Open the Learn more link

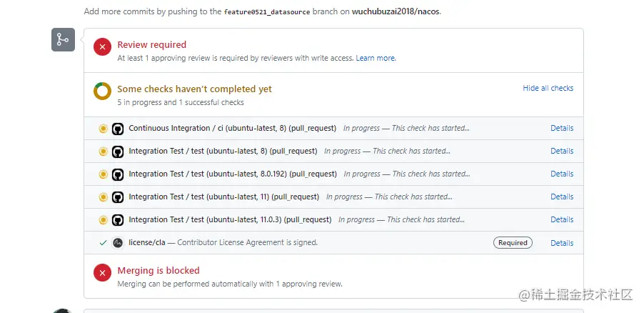click(x=376, y=58)
